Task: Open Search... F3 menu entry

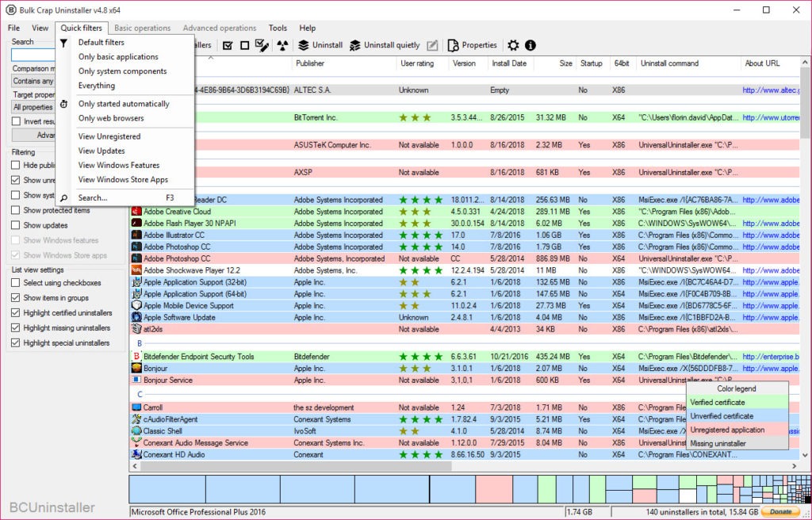Action: coord(124,198)
